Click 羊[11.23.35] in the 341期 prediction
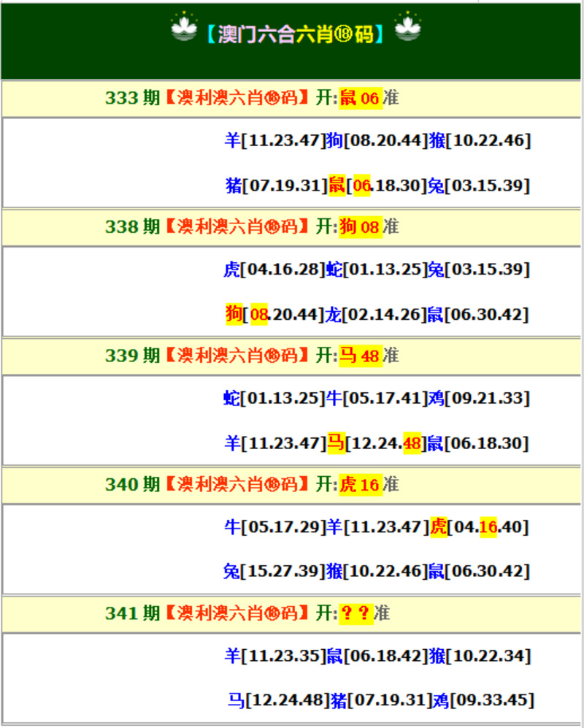 (274, 656)
